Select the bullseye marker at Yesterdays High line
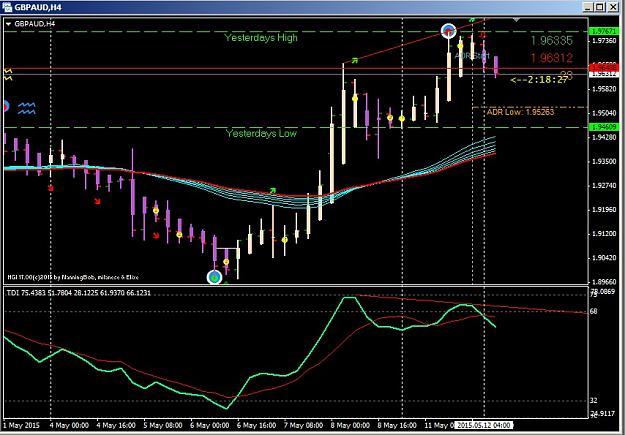Screen dimensions: 625x435 pyautogui.click(x=449, y=31)
